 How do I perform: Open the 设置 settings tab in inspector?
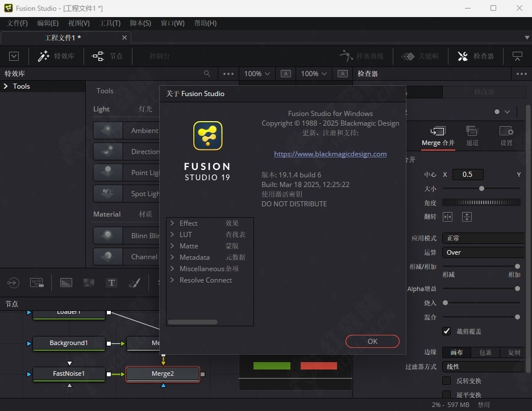pos(506,136)
